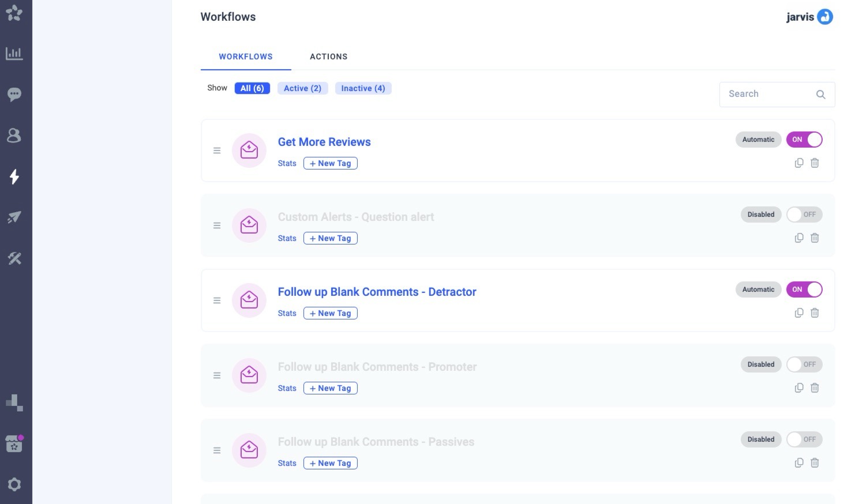Click the envelope icon of Promoter workflow
This screenshot has width=855, height=504.
pyautogui.click(x=249, y=375)
